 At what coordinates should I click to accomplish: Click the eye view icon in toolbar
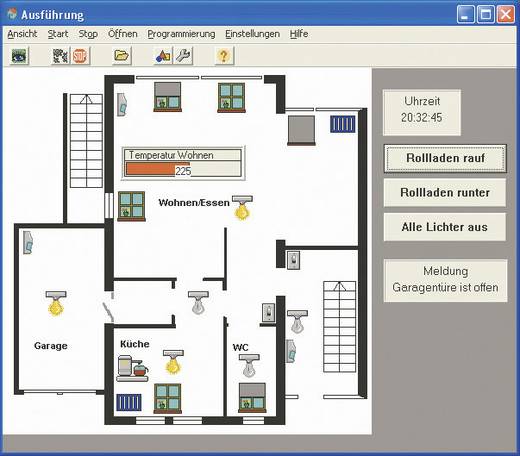(x=19, y=56)
